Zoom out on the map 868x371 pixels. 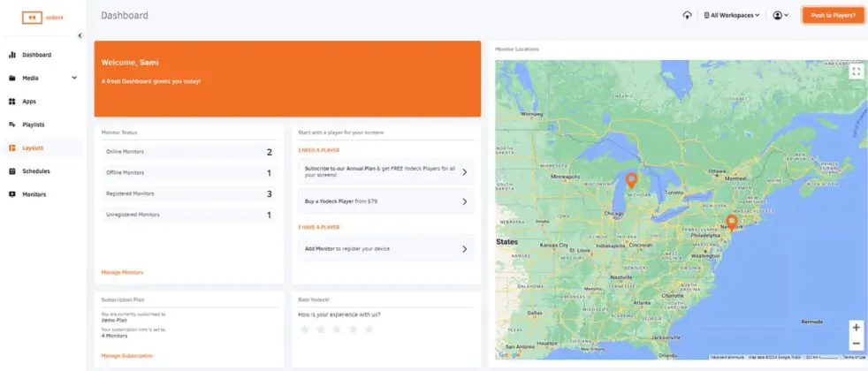[x=855, y=344]
